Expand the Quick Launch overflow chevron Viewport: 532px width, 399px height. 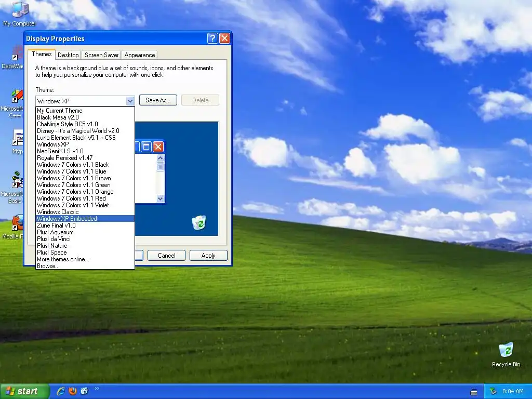click(97, 389)
